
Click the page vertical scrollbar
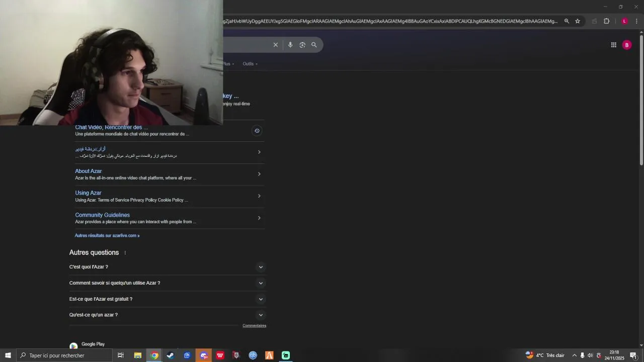[641, 100]
